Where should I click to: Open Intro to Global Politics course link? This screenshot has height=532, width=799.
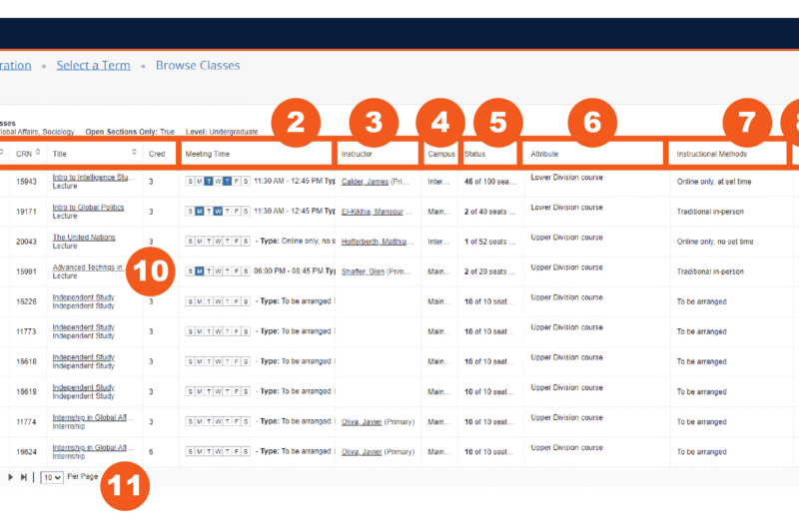point(88,208)
